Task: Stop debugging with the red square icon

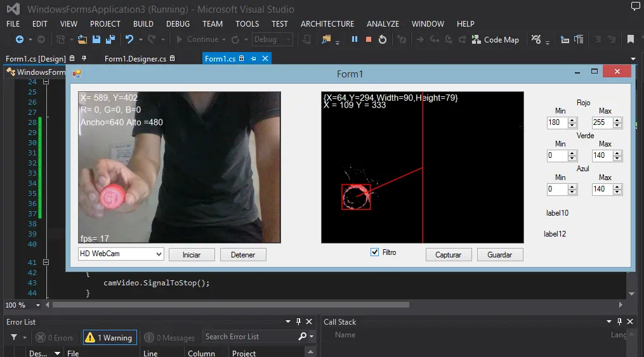Action: 369,39
